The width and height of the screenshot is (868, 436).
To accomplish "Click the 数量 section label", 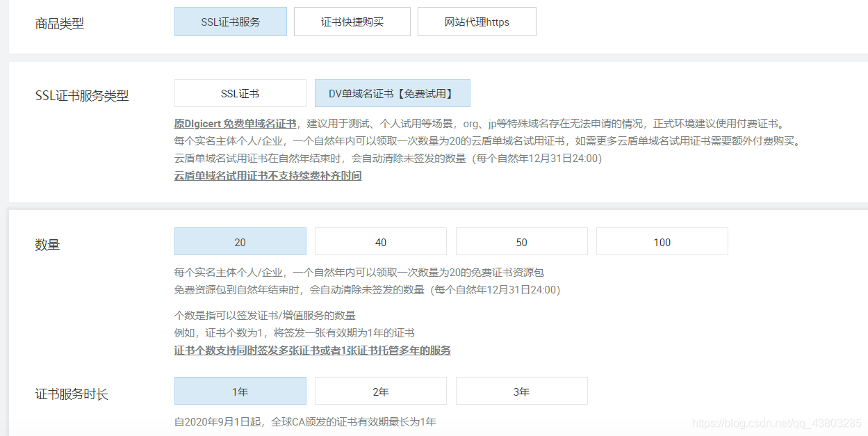I will (x=47, y=243).
